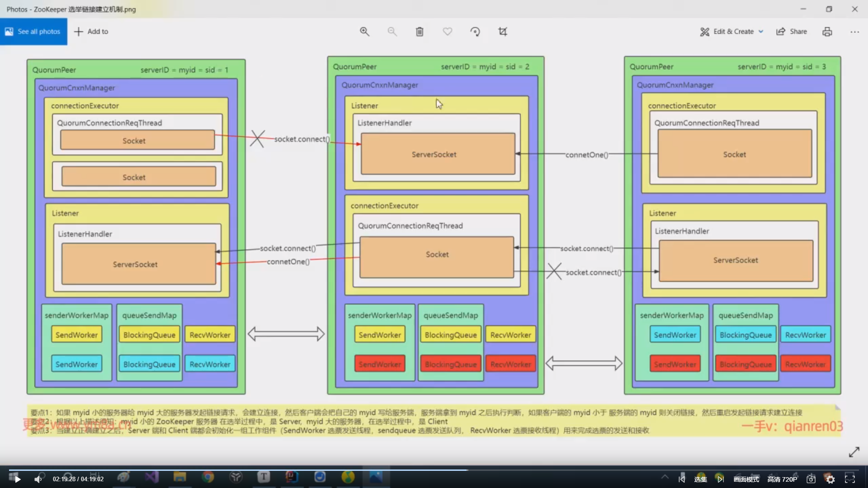Image resolution: width=868 pixels, height=488 pixels.
Task: Open the crop tool icon
Action: pos(503,32)
